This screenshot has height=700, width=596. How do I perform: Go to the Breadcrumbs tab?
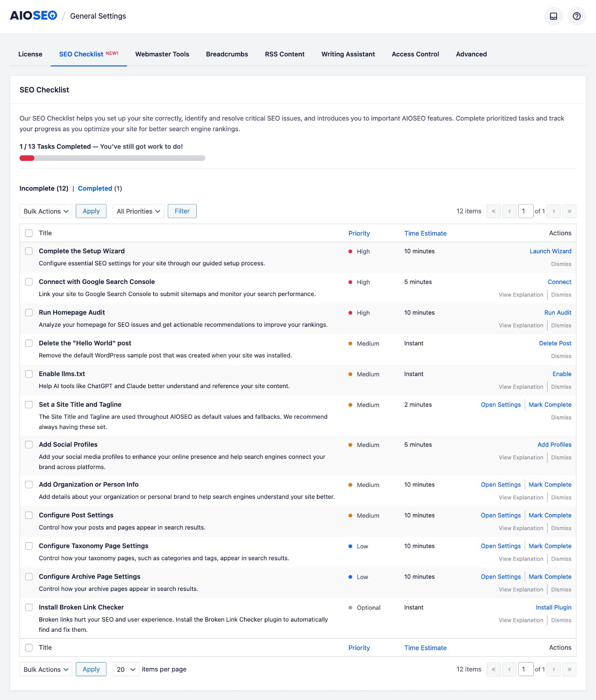pos(227,54)
